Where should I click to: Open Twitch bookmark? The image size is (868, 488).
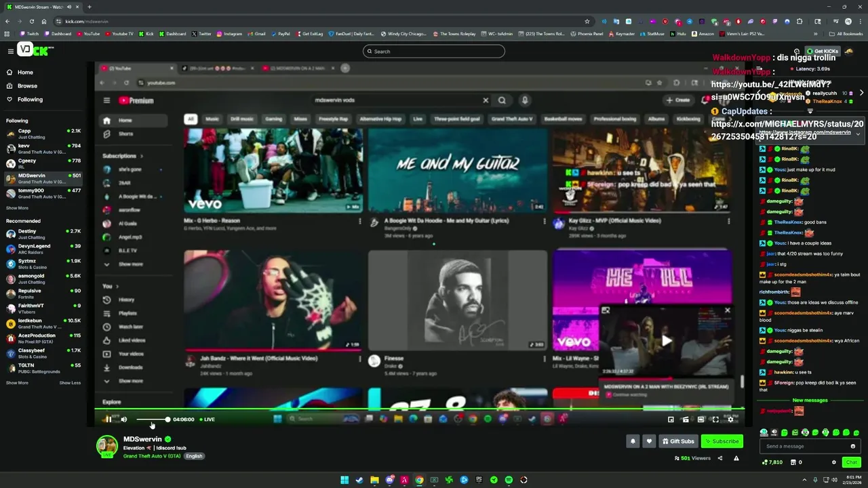click(x=28, y=34)
